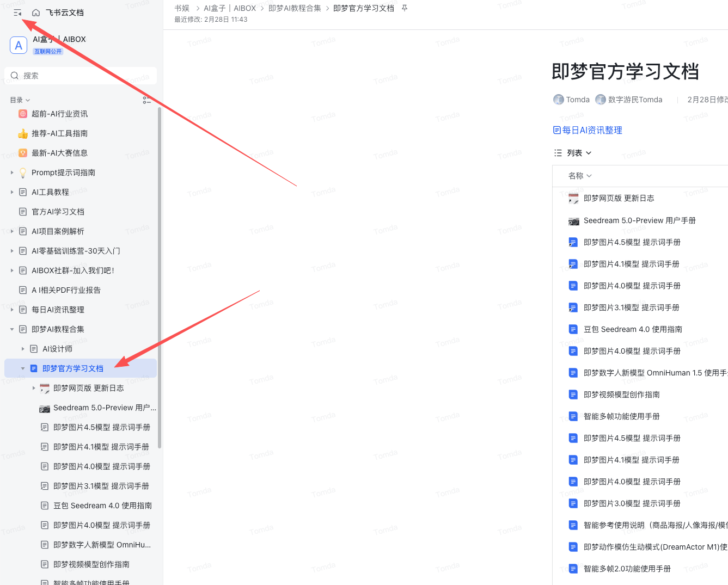Expand the AI项目案例解析 tree node
The height and width of the screenshot is (585, 728).
[x=12, y=231]
